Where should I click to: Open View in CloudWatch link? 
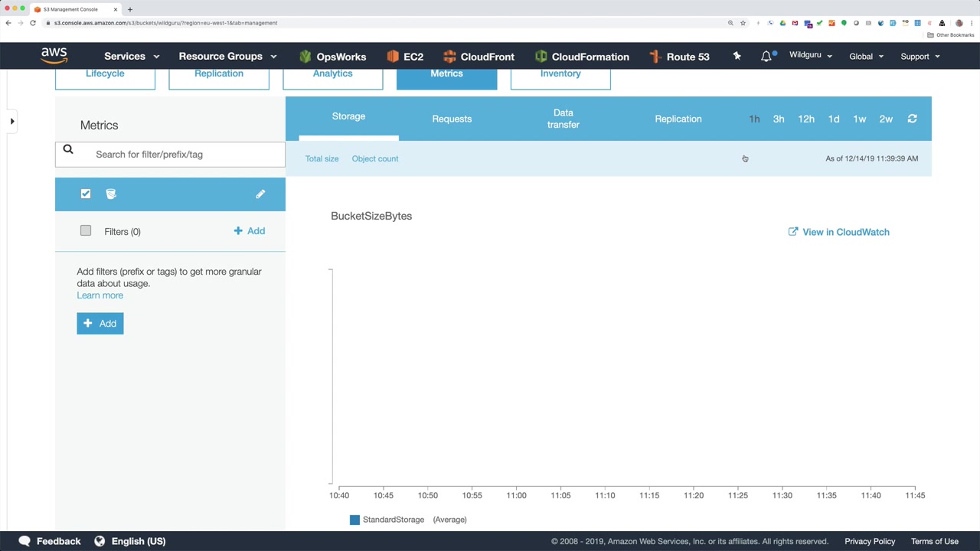pos(839,232)
